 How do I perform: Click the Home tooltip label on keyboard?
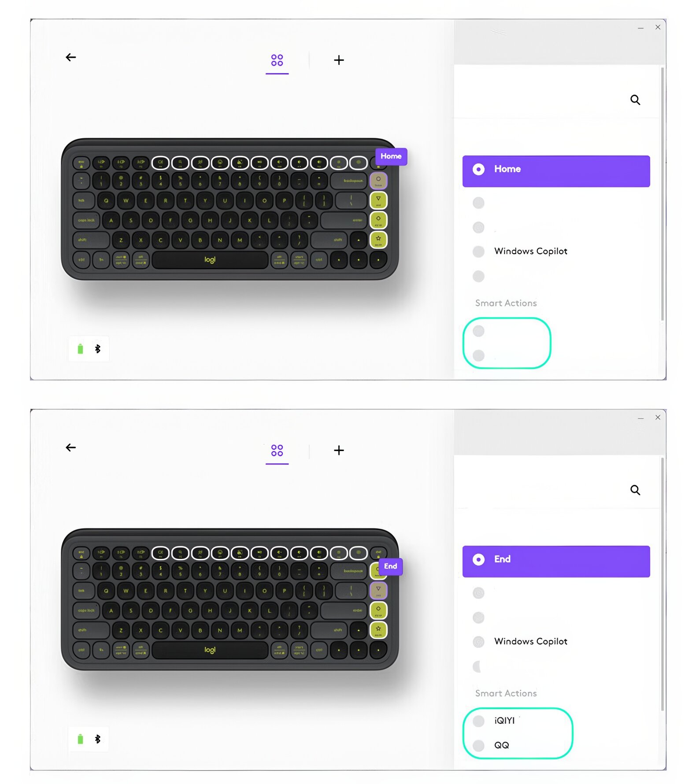pyautogui.click(x=391, y=156)
